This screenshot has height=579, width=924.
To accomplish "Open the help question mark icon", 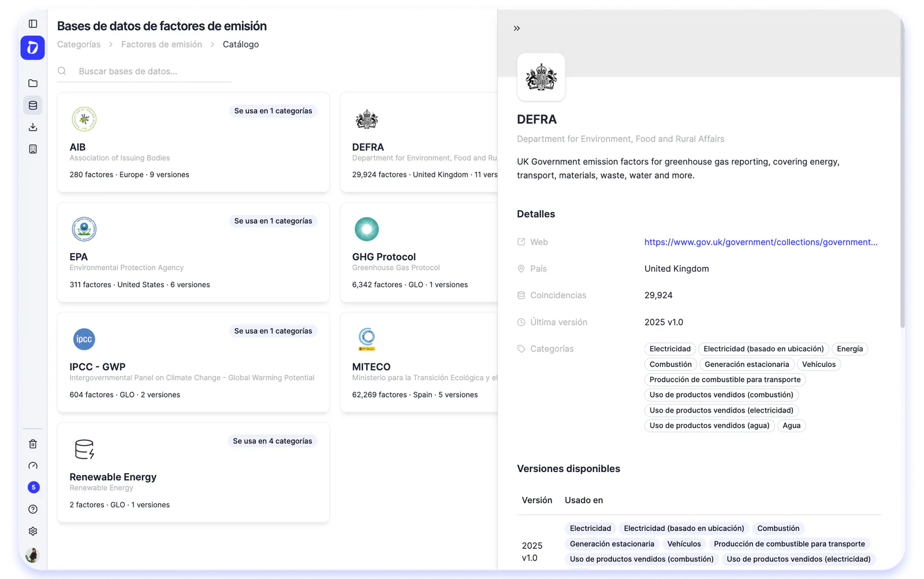I will 33,509.
